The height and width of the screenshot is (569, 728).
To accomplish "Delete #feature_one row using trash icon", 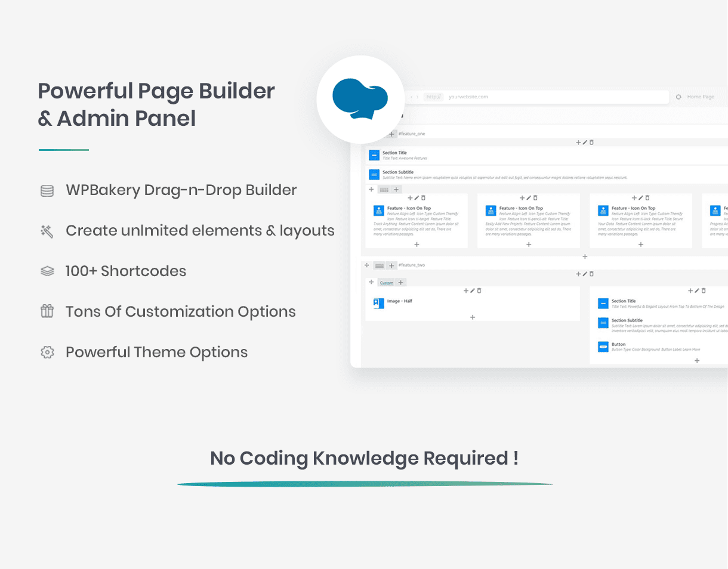I will coord(591,143).
